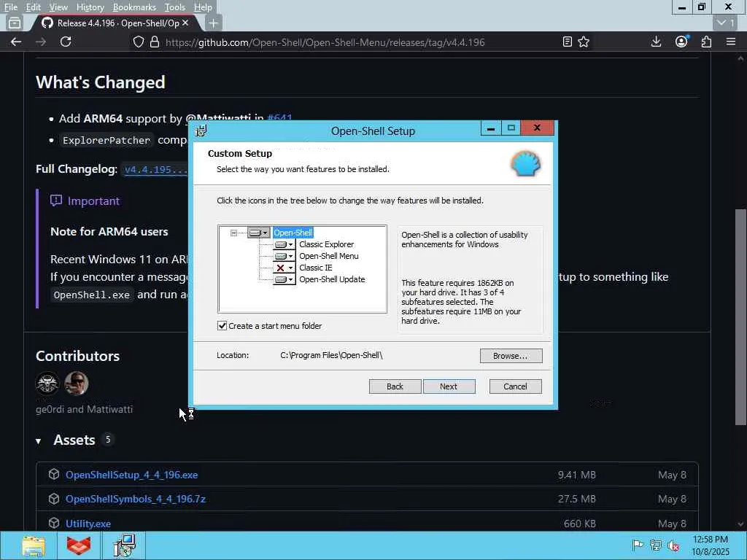The image size is (747, 560).
Task: Click Next in Open-Shell Setup
Action: [x=449, y=386]
